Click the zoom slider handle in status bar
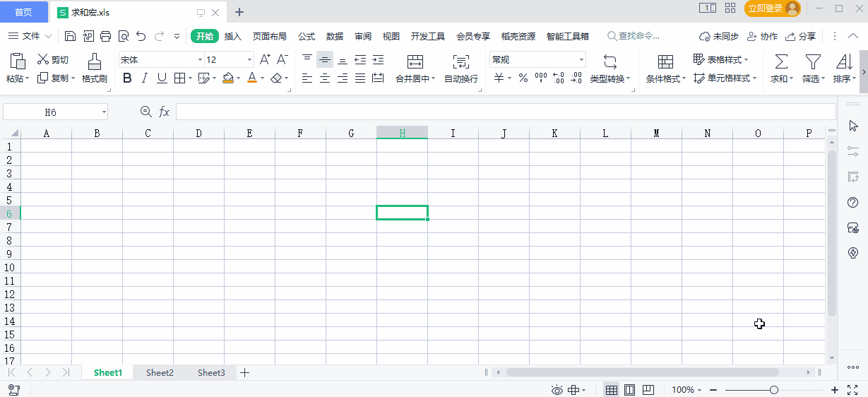 tap(774, 390)
